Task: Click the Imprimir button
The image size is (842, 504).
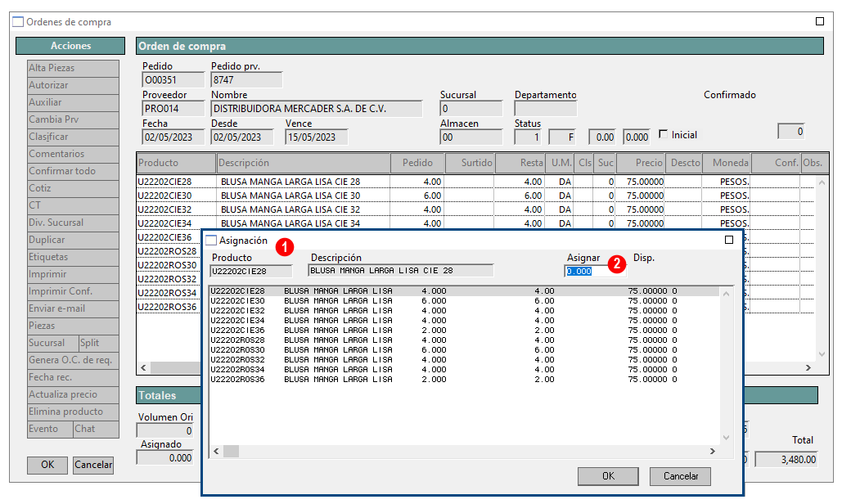Action: click(x=73, y=274)
